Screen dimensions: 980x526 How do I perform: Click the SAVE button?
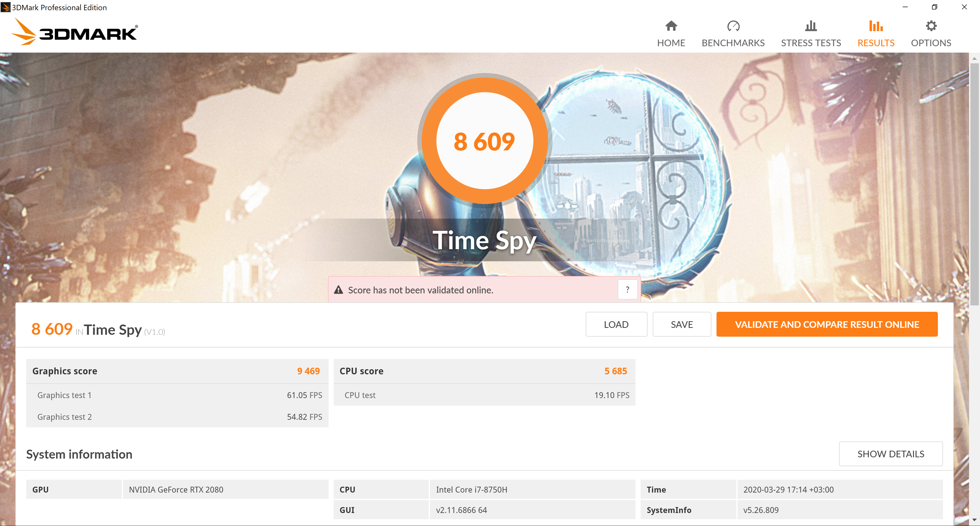pyautogui.click(x=682, y=324)
